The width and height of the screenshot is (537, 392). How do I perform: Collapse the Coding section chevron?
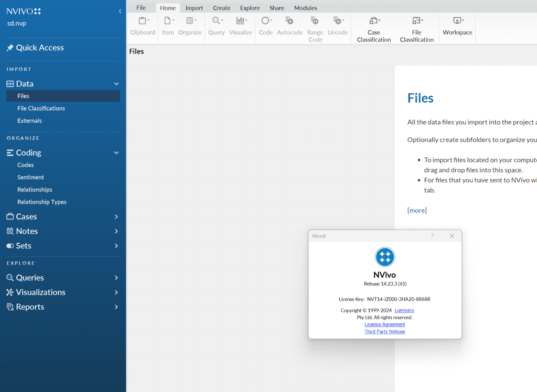[x=116, y=153]
